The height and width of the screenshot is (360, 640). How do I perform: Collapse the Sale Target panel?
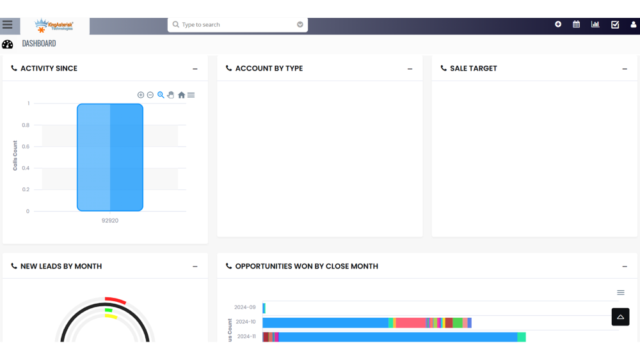(x=624, y=69)
